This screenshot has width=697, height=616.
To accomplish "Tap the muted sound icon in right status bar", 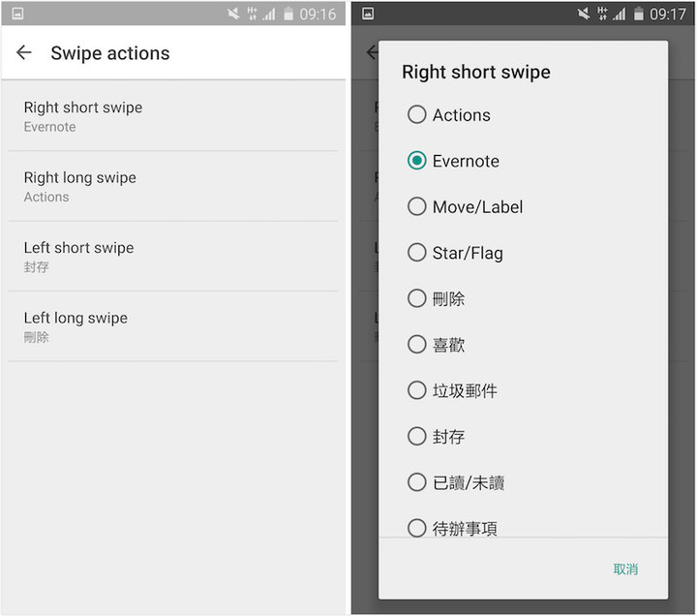I will tap(584, 14).
